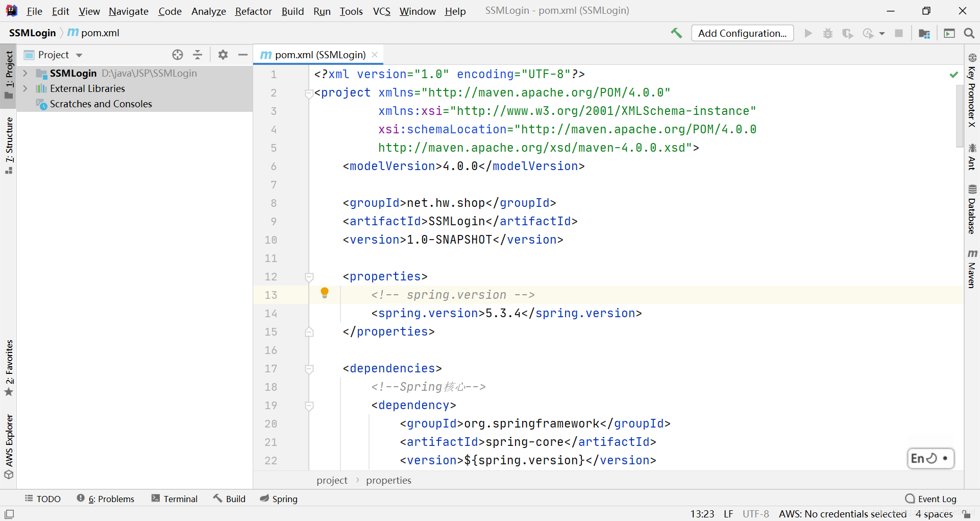980x521 pixels.
Task: Toggle Key Promoter X panel
Action: pyautogui.click(x=972, y=90)
